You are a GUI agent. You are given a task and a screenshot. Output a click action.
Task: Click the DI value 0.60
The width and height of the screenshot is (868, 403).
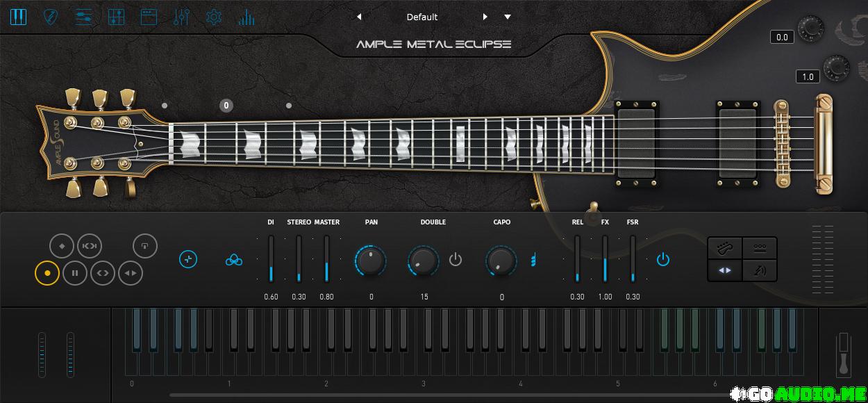tap(271, 297)
